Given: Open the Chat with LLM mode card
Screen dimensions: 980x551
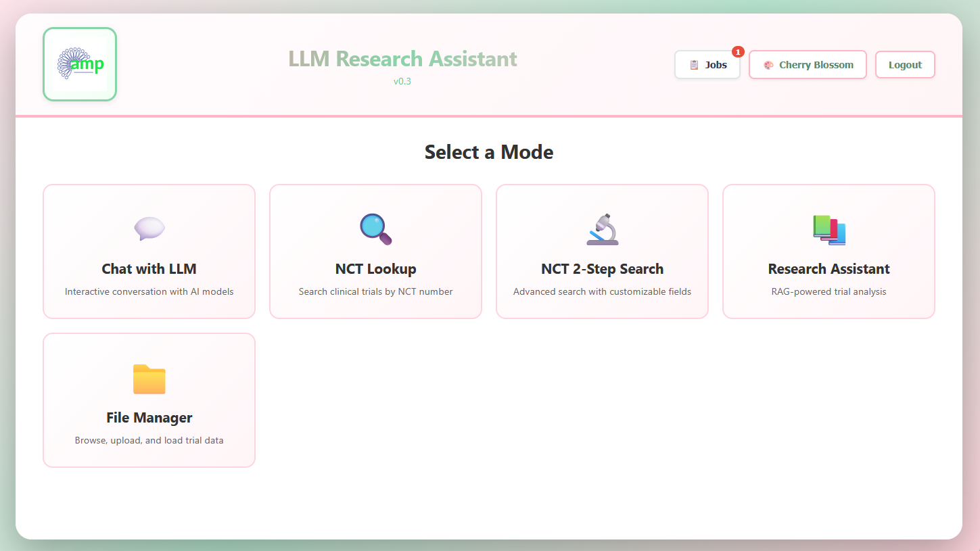Looking at the screenshot, I should pos(149,251).
